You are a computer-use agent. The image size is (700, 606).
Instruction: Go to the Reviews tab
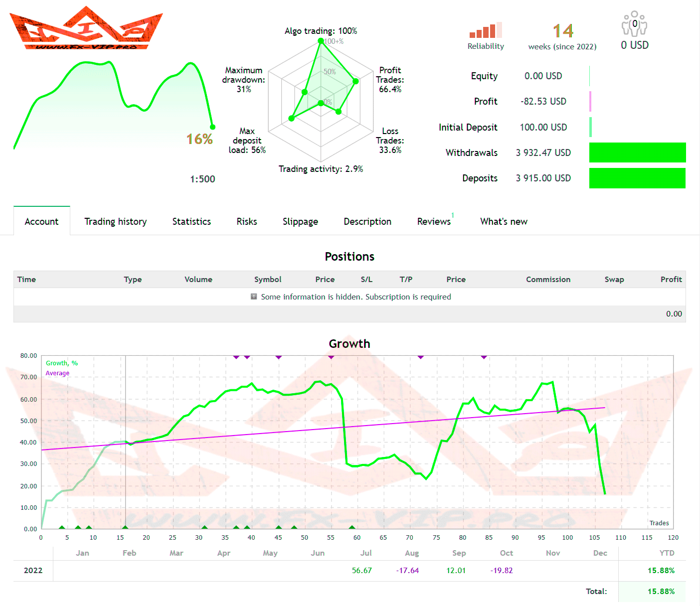tap(434, 221)
